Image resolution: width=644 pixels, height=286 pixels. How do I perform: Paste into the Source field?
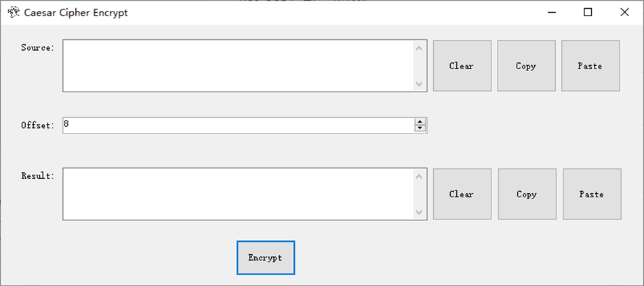(x=590, y=66)
